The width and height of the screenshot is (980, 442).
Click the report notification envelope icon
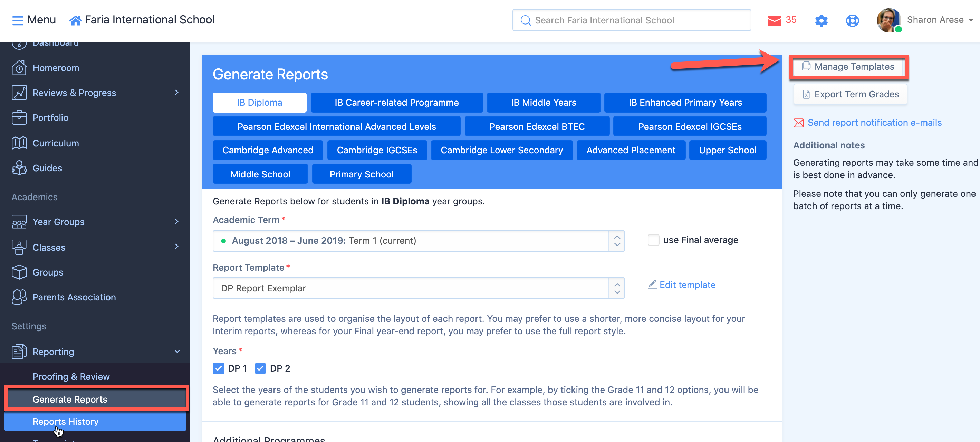tap(798, 123)
